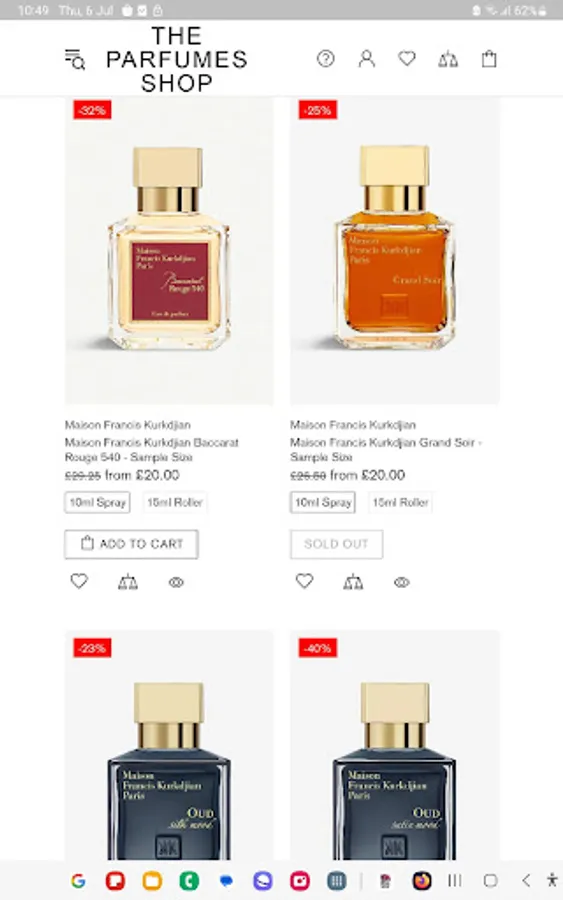Open the shopping bag cart icon
This screenshot has width=563, height=900.
(x=489, y=59)
